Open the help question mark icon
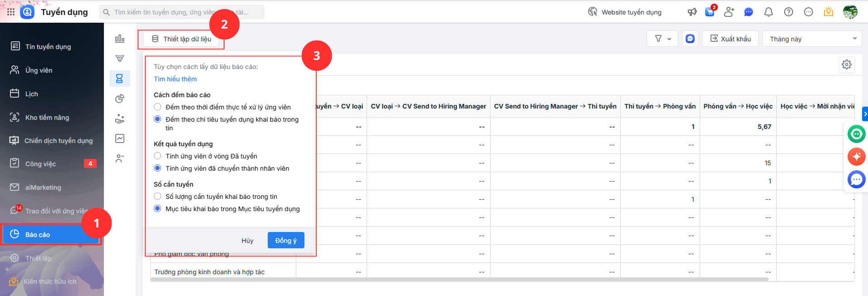868x296 pixels. [x=788, y=12]
